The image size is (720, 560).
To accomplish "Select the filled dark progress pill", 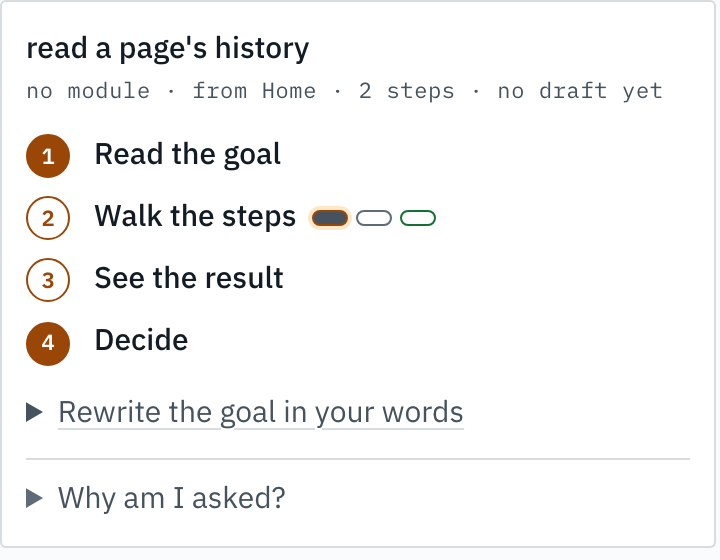I will 330,218.
